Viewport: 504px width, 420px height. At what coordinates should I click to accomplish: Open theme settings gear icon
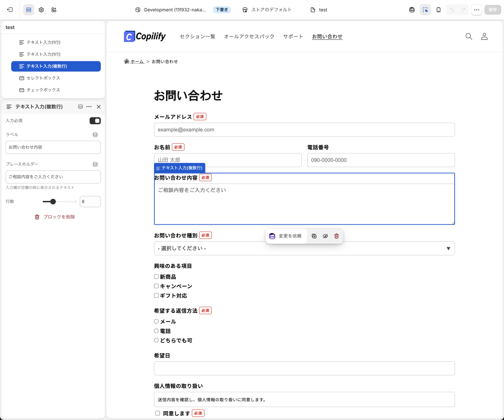[41, 10]
